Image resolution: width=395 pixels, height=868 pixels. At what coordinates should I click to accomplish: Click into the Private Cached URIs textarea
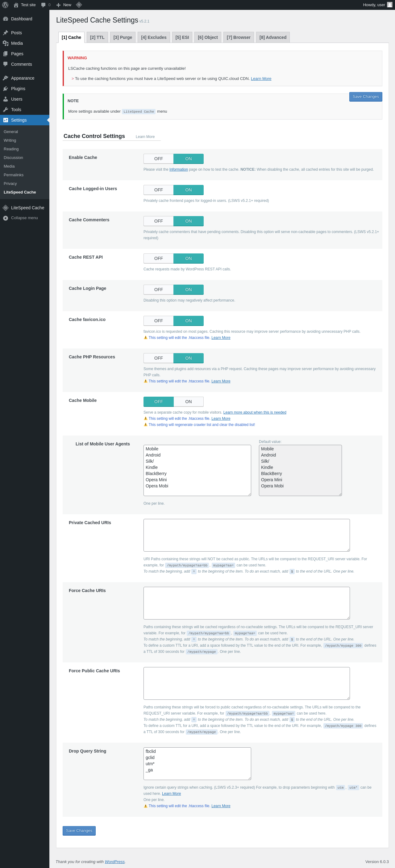click(247, 535)
